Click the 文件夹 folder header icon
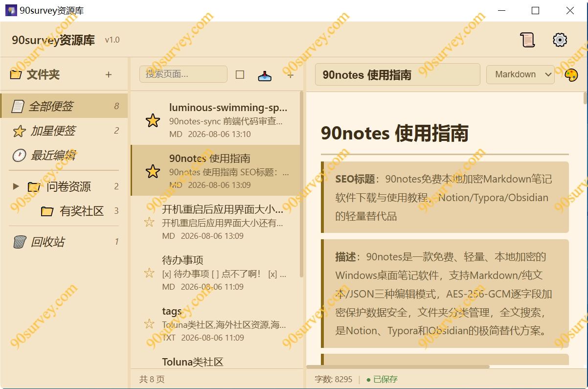Image resolution: width=588 pixels, height=389 pixels. 16,75
